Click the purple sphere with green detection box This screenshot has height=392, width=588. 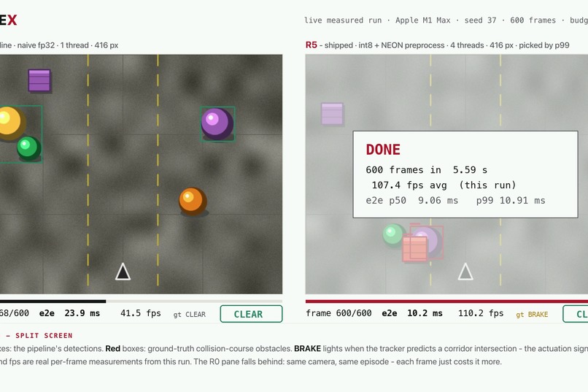click(217, 124)
